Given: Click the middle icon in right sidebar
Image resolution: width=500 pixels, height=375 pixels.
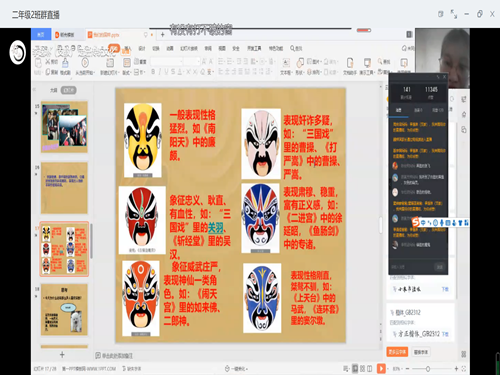Looking at the screenshot, I should [464, 114].
